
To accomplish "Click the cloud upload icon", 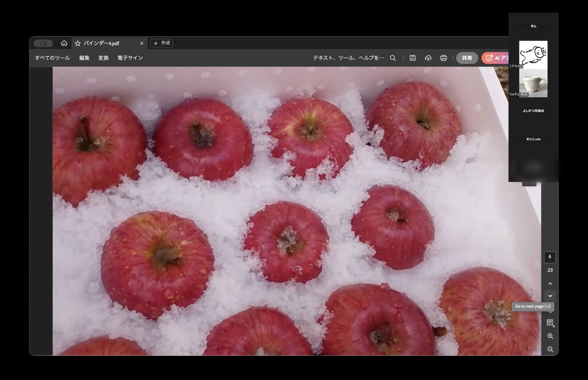I will (428, 58).
